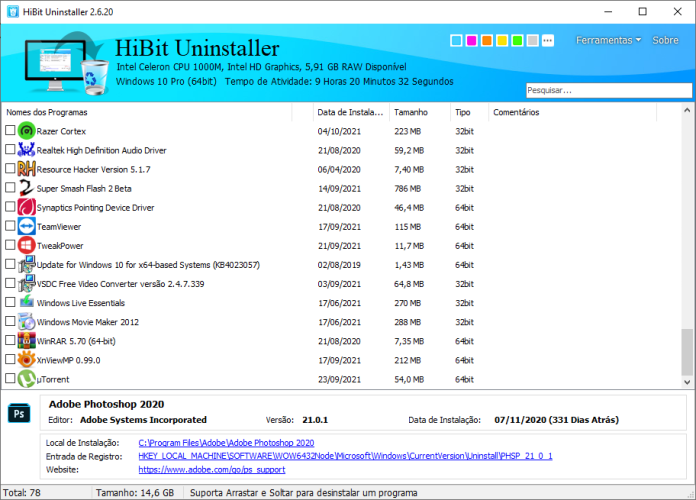Viewport: 696px width, 500px height.
Task: Click the TweakPower program icon
Action: point(27,246)
